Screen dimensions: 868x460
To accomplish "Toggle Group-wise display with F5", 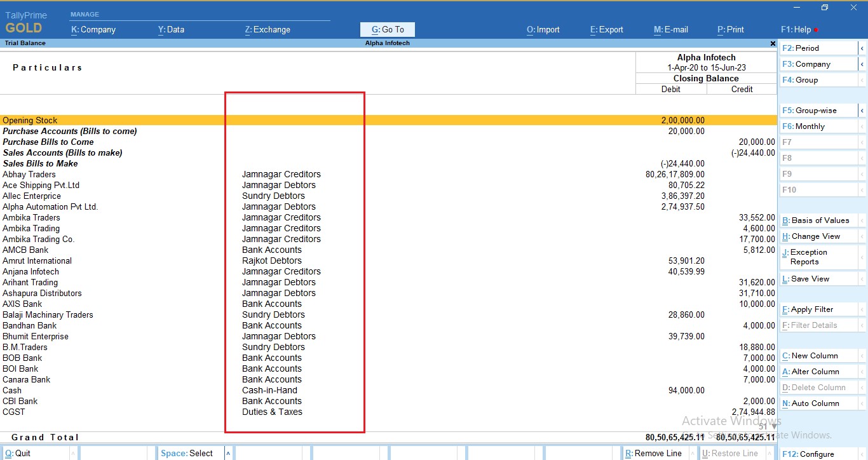I will point(816,110).
